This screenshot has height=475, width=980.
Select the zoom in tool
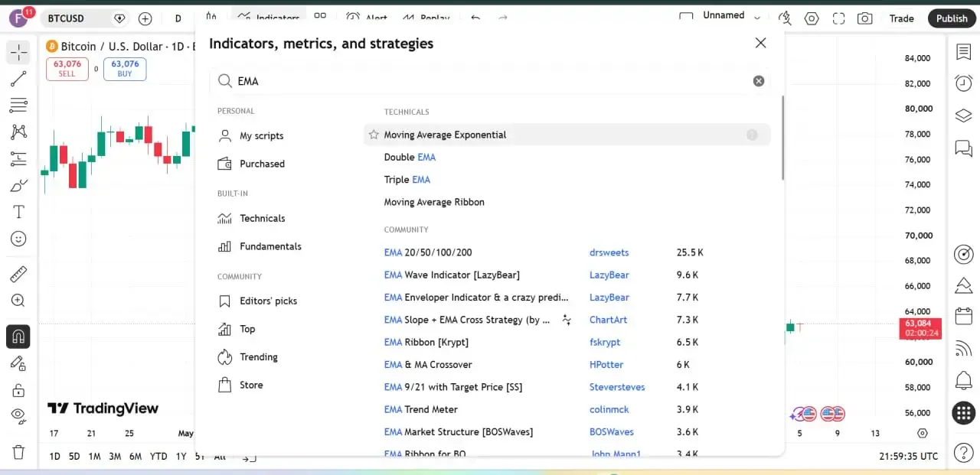pyautogui.click(x=18, y=301)
